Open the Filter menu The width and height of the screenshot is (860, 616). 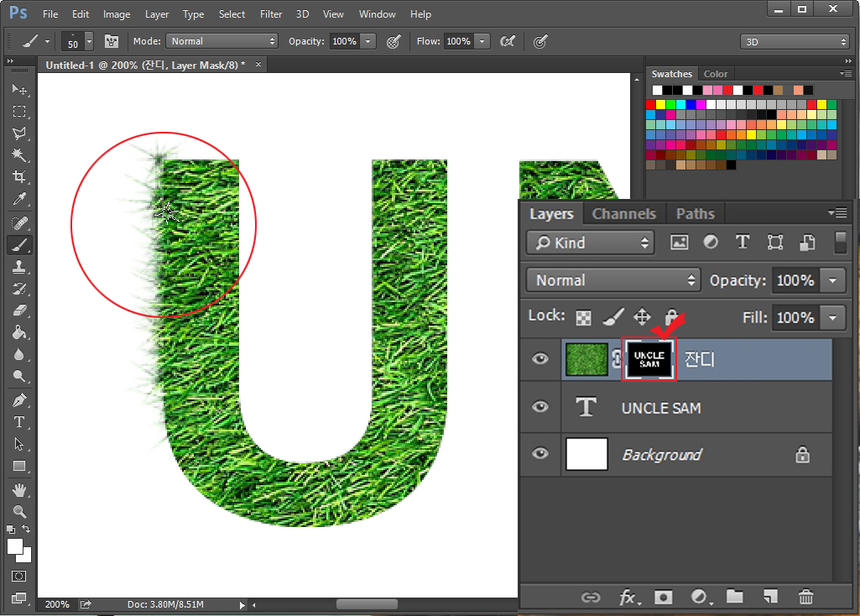pyautogui.click(x=271, y=14)
